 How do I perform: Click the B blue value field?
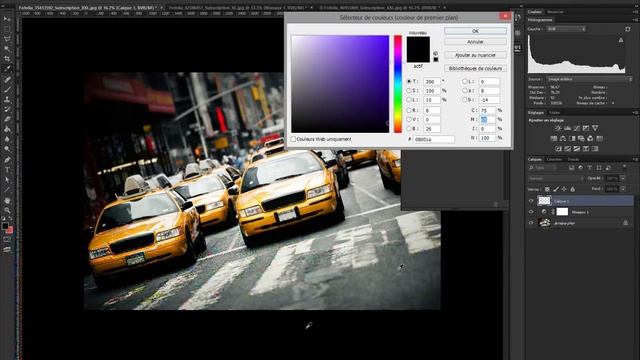pyautogui.click(x=431, y=129)
